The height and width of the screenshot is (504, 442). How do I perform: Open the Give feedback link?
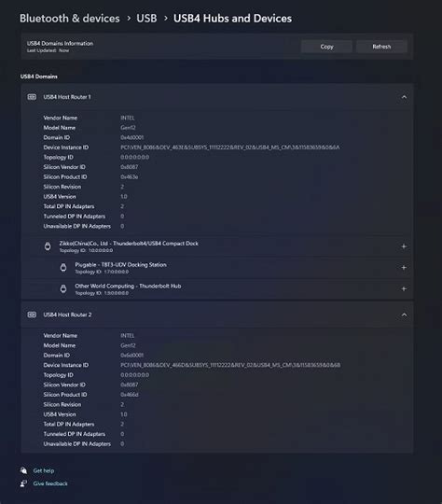point(50,483)
